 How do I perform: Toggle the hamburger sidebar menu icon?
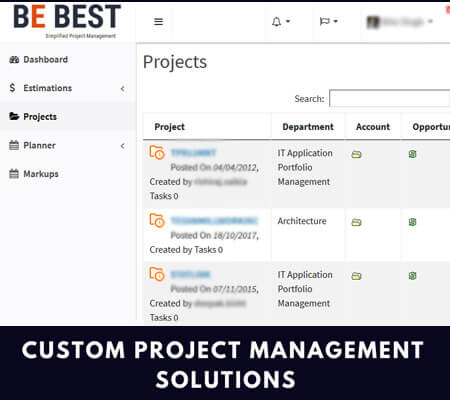pyautogui.click(x=158, y=22)
